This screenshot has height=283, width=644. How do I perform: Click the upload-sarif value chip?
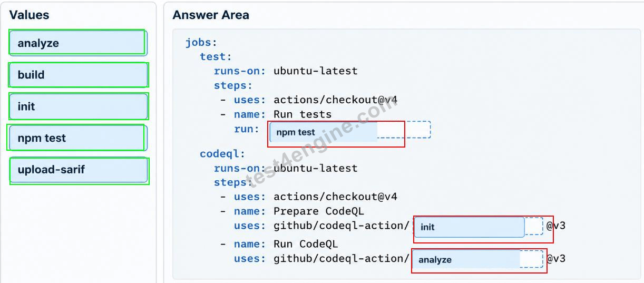click(78, 170)
